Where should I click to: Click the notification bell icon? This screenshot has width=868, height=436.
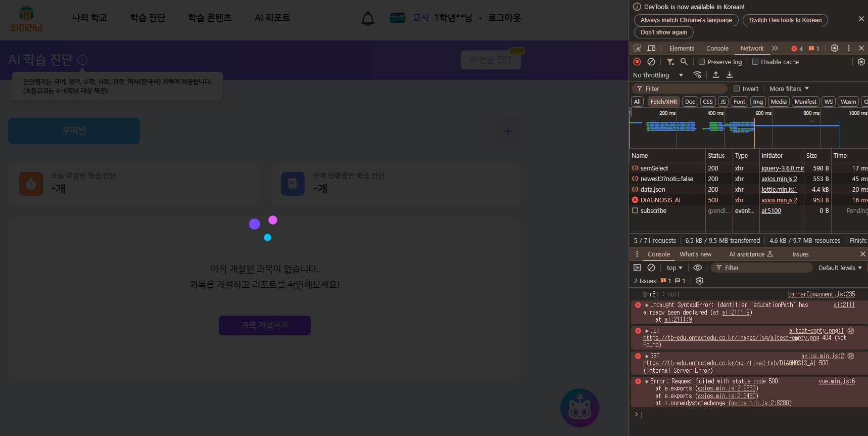pyautogui.click(x=368, y=19)
